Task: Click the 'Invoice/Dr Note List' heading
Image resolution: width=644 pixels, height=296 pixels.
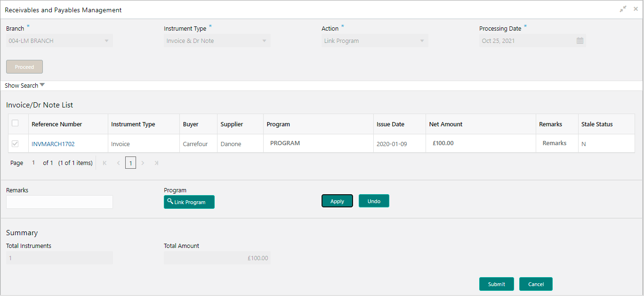Action: pos(40,105)
